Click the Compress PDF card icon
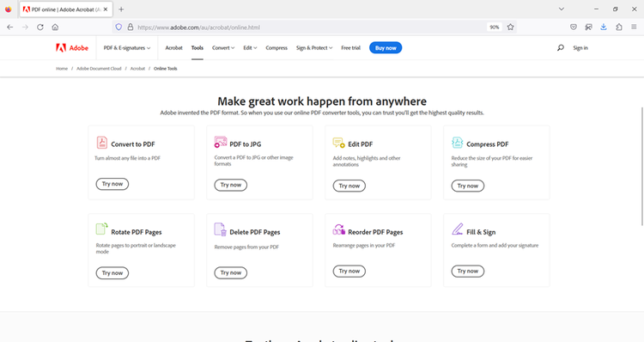 (x=457, y=143)
